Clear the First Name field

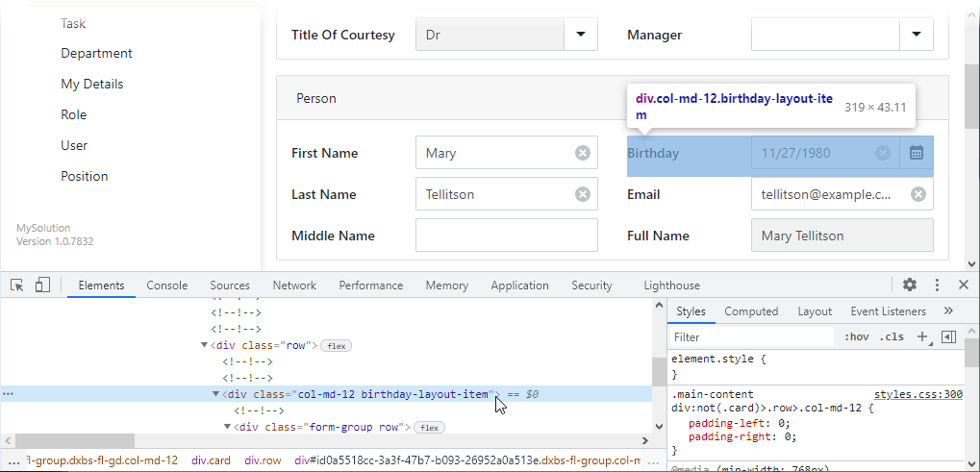[582, 153]
